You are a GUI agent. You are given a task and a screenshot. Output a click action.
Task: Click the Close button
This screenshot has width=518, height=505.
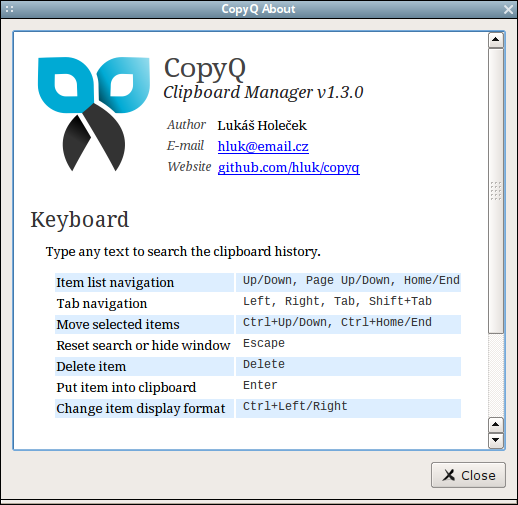(x=468, y=475)
